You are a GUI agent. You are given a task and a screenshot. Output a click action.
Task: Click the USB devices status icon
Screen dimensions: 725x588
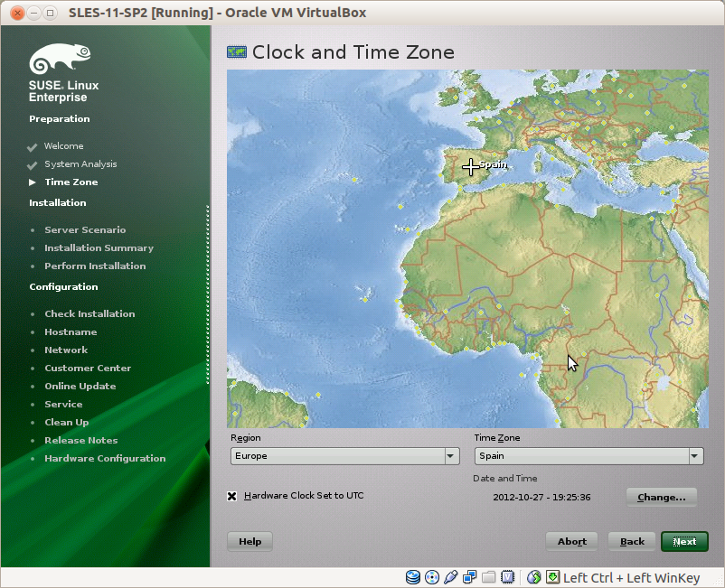(451, 577)
